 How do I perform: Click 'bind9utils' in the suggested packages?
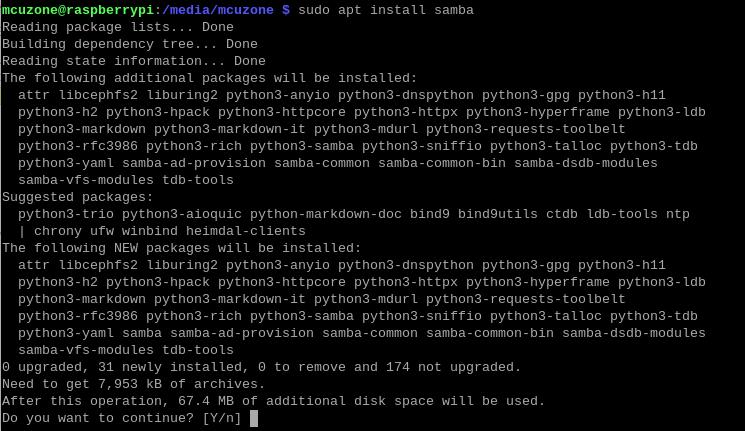point(497,214)
